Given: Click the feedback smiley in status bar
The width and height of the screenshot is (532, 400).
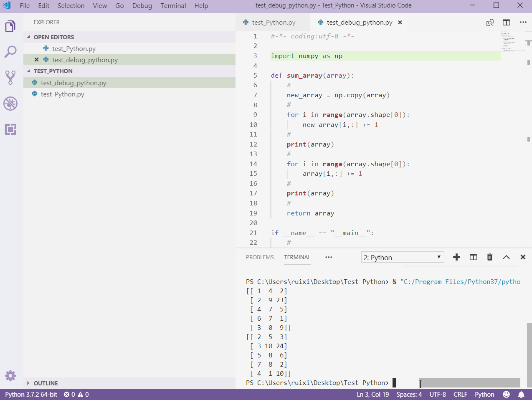Looking at the screenshot, I should 507,395.
